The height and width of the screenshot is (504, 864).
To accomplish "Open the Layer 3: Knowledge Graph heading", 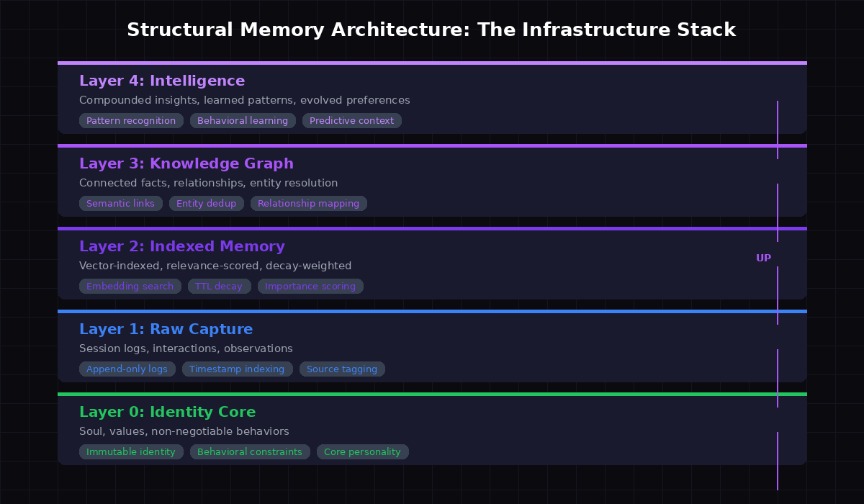I will [186, 163].
